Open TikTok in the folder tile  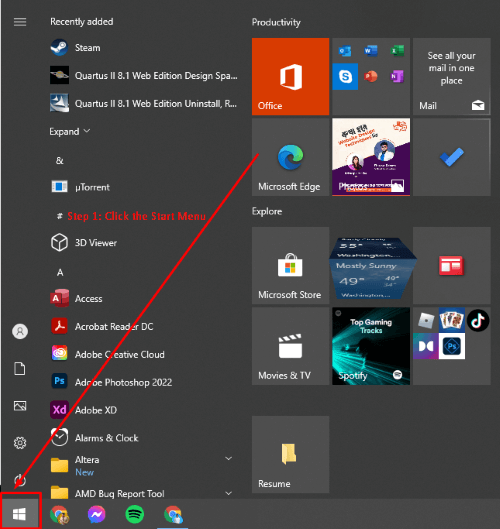(478, 320)
